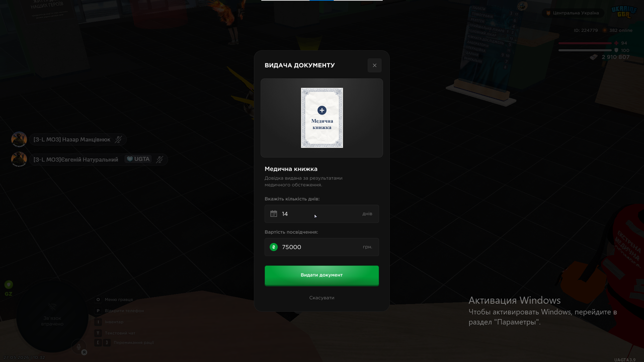Click the cash stack money icon
This screenshot has width=644, height=362.
pos(594,57)
